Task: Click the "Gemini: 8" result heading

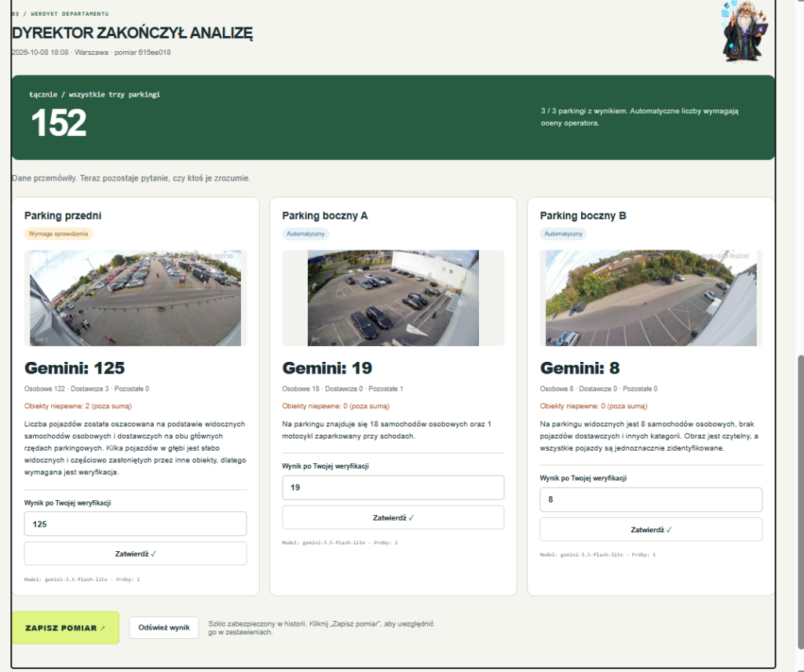Action: [x=580, y=368]
